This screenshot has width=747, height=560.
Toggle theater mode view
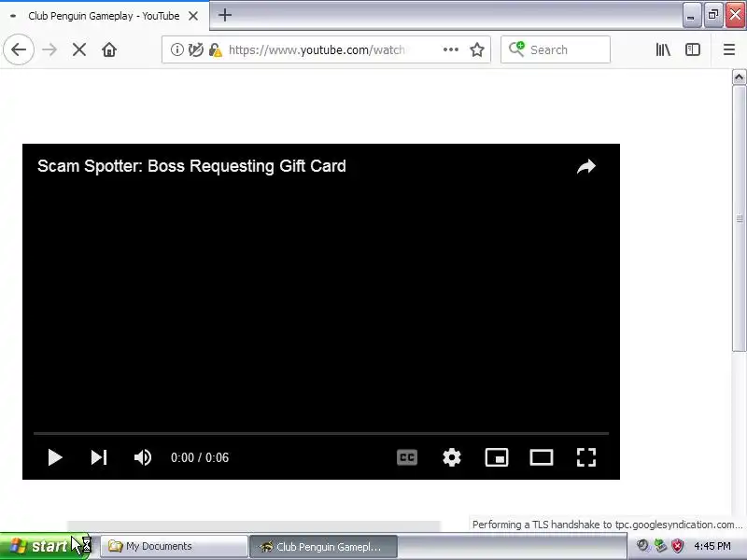click(x=542, y=457)
